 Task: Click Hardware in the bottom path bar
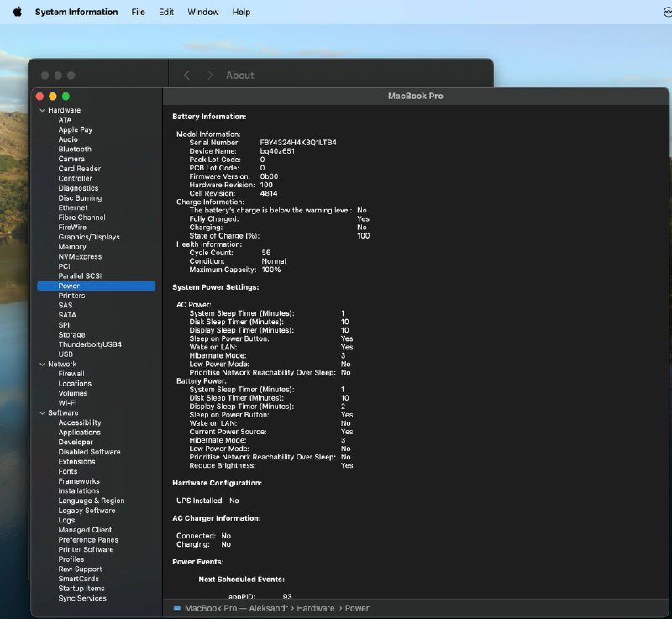coord(314,608)
